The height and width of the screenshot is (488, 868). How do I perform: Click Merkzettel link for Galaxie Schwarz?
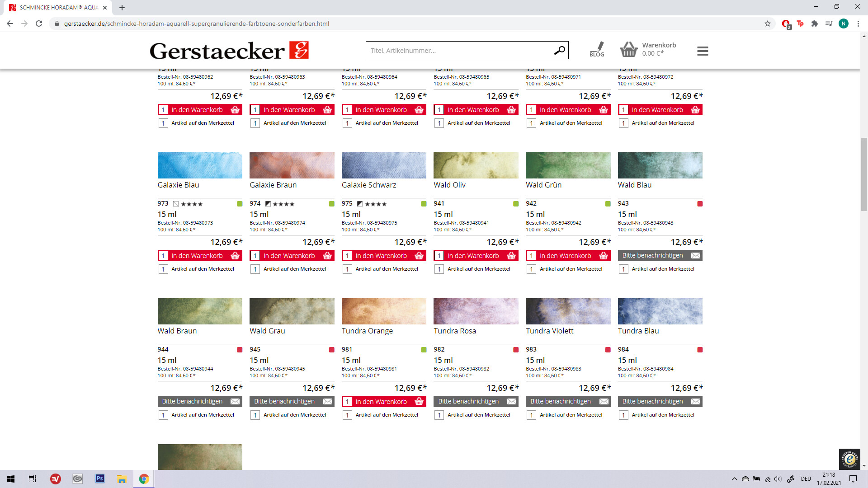coord(387,269)
